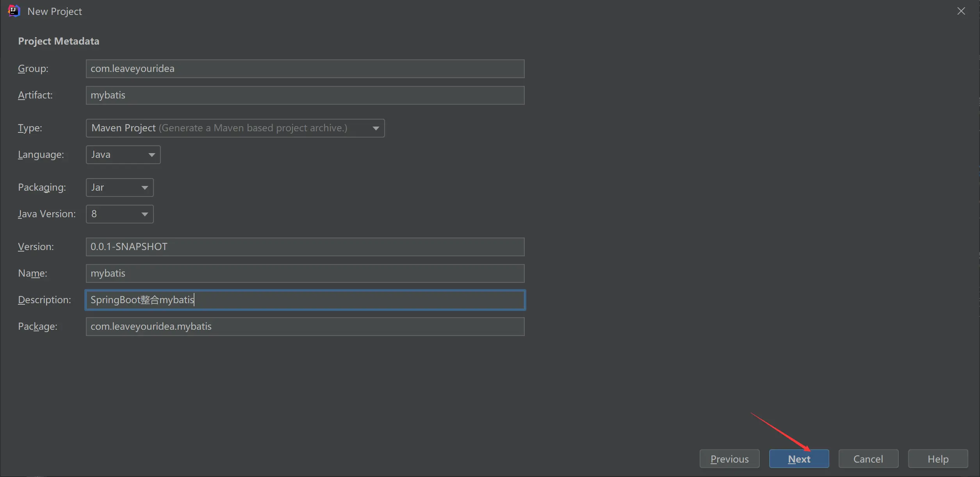Click into the Group text field
Screen dimensions: 980x477
(305, 69)
